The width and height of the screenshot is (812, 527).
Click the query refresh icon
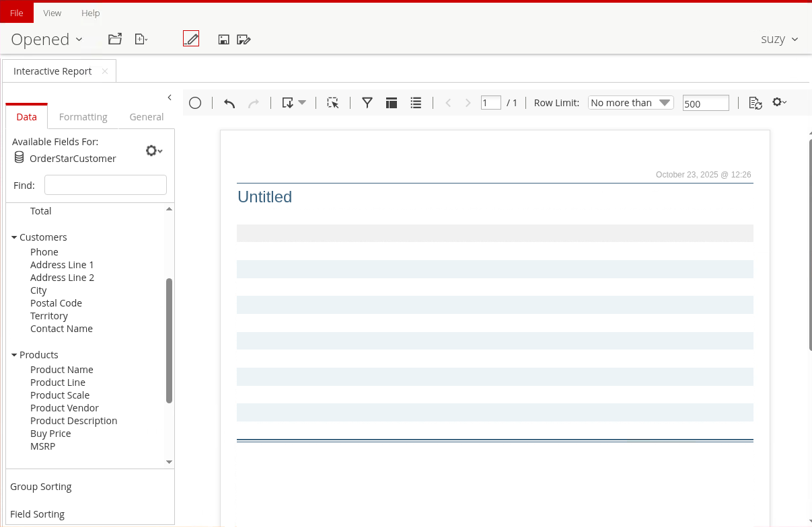(x=755, y=103)
